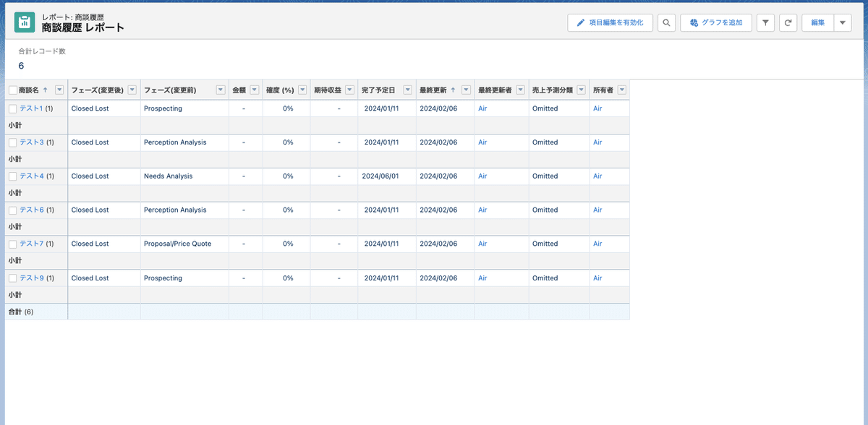Select the 2024/06/01 completion date cell
Viewport: 868px width, 425px height.
pyautogui.click(x=387, y=176)
